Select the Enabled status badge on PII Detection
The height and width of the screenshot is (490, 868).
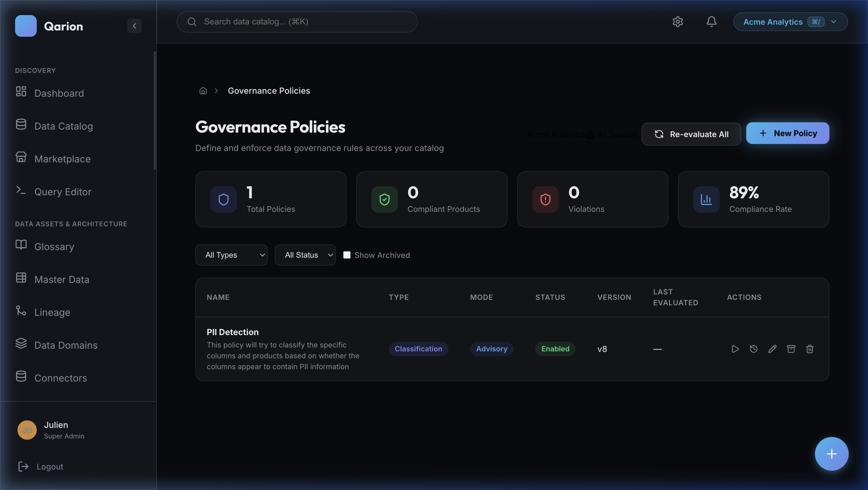pyautogui.click(x=555, y=349)
